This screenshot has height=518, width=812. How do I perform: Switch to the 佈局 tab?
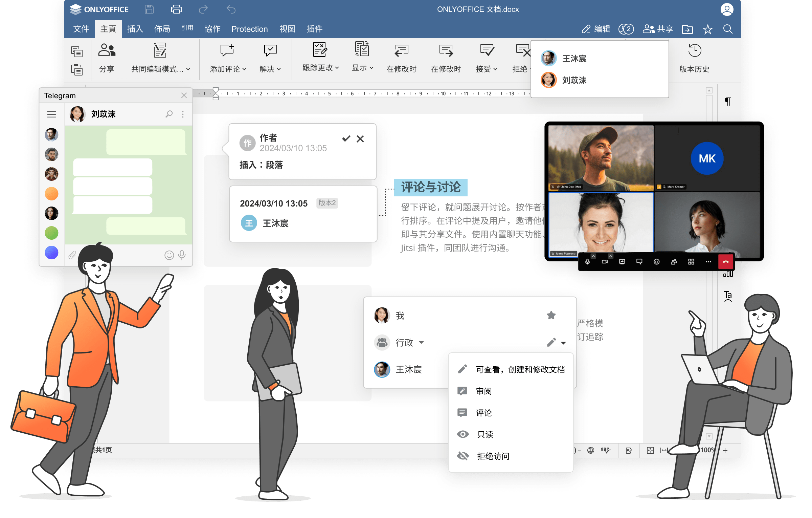point(162,29)
